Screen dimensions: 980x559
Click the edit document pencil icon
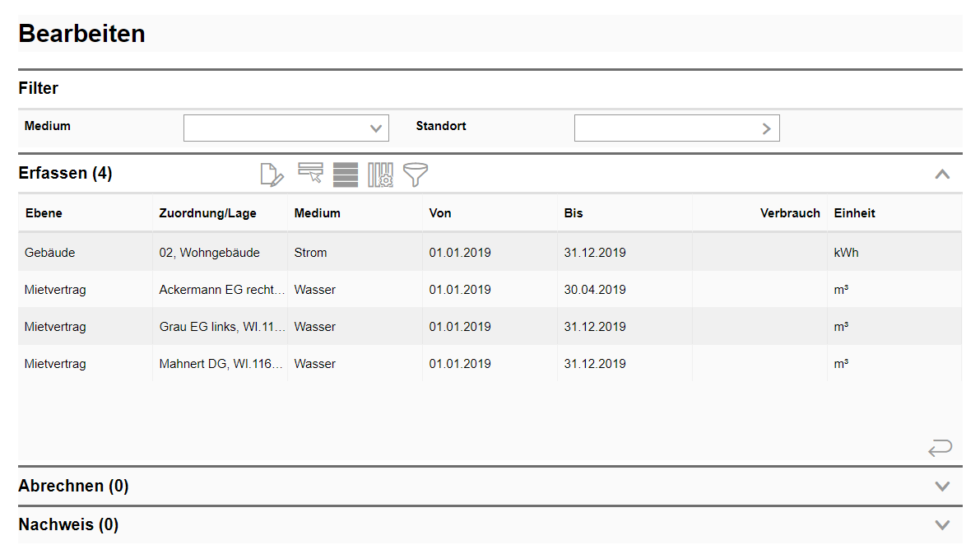click(272, 175)
